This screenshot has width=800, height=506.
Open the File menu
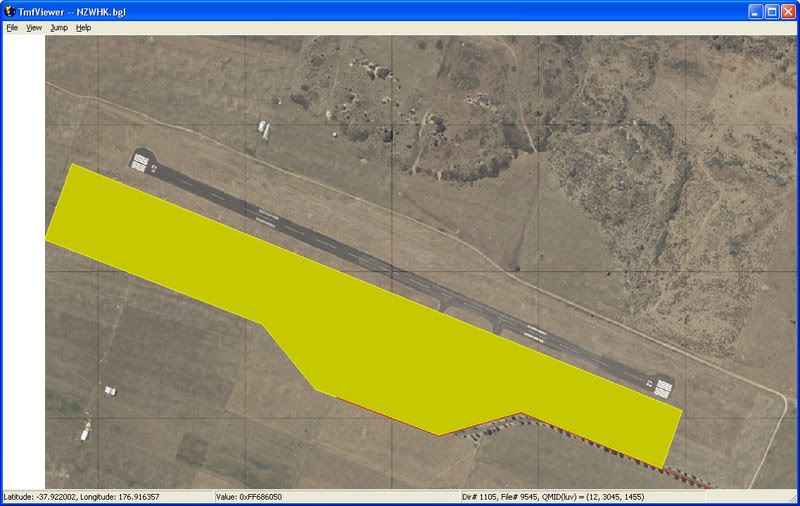pos(12,28)
